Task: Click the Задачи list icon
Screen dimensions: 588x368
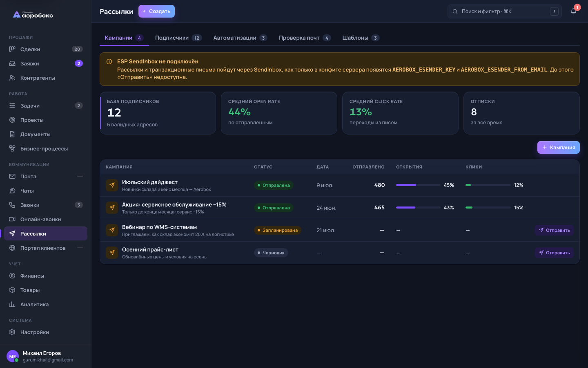Action: [x=12, y=105]
